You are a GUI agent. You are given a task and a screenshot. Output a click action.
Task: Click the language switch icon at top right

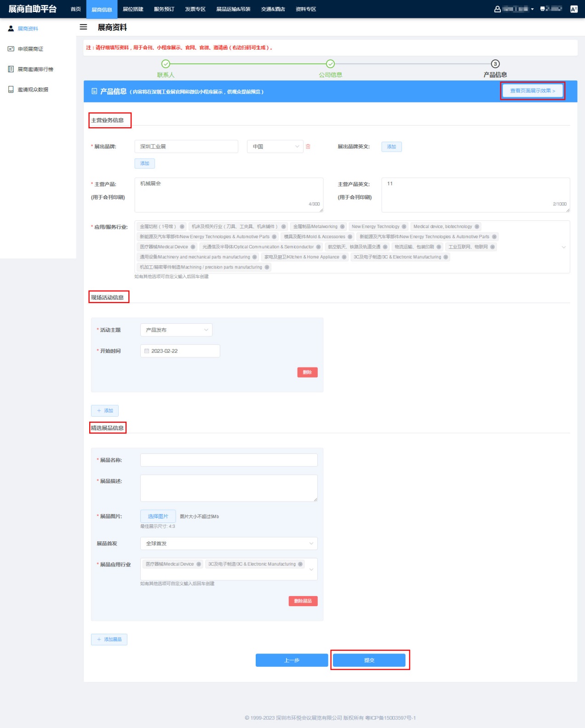(x=574, y=9)
